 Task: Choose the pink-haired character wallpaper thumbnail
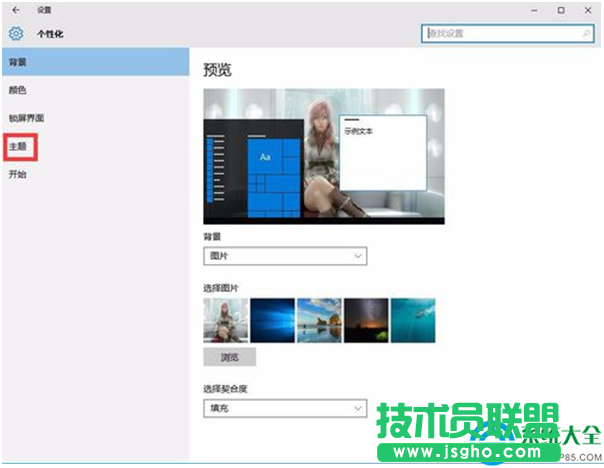point(225,320)
